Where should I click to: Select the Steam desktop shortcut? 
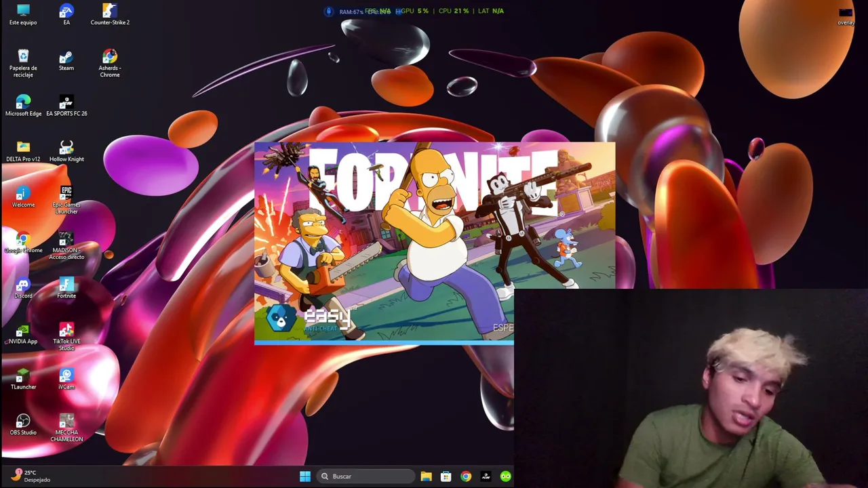coord(66,60)
